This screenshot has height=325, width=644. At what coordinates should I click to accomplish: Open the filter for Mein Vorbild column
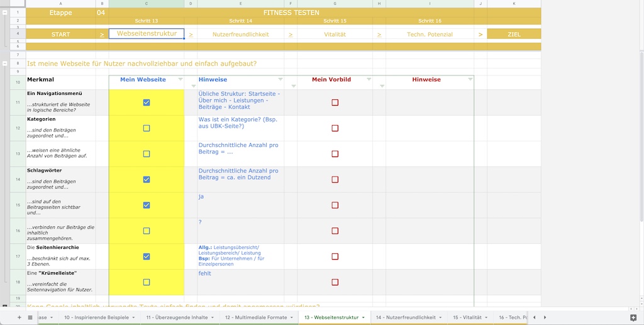point(369,79)
